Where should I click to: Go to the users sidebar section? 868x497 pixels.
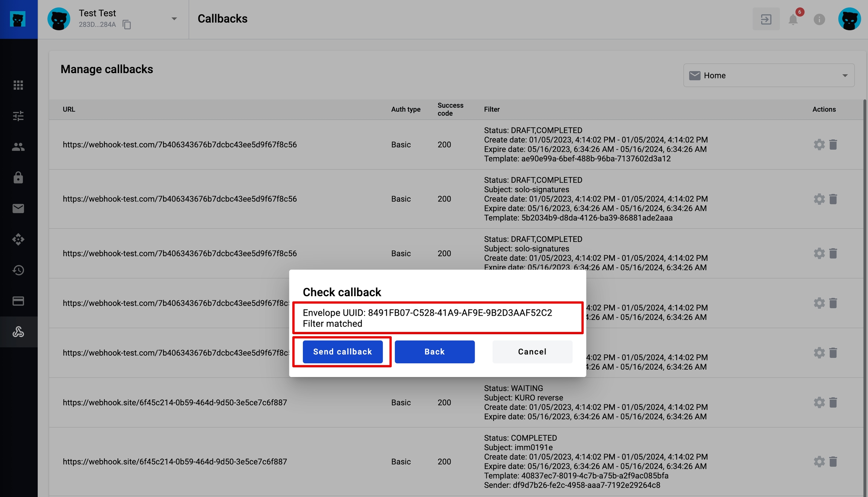tap(18, 147)
